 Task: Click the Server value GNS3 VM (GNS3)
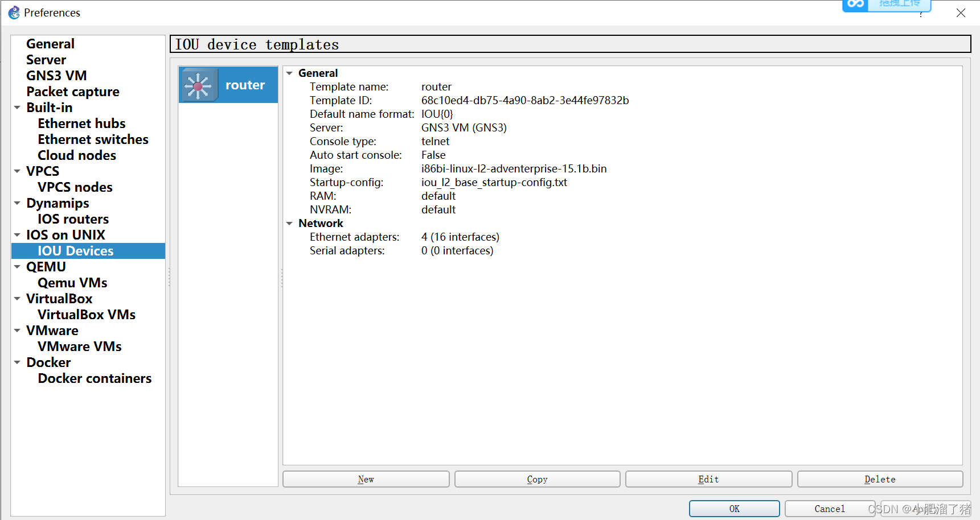(464, 128)
